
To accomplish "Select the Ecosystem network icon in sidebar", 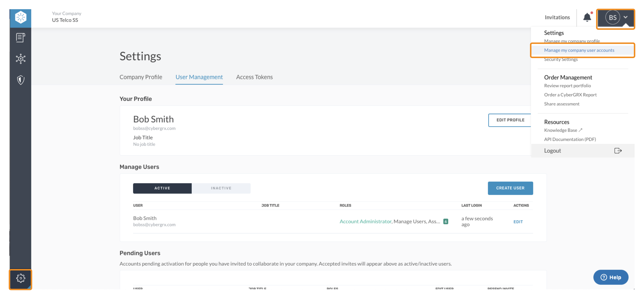I will click(21, 59).
